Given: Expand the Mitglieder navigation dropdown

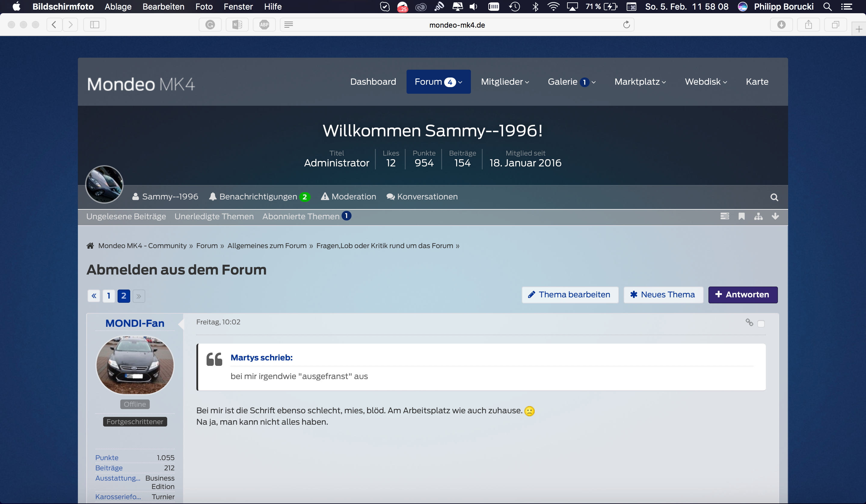Looking at the screenshot, I should [x=505, y=82].
